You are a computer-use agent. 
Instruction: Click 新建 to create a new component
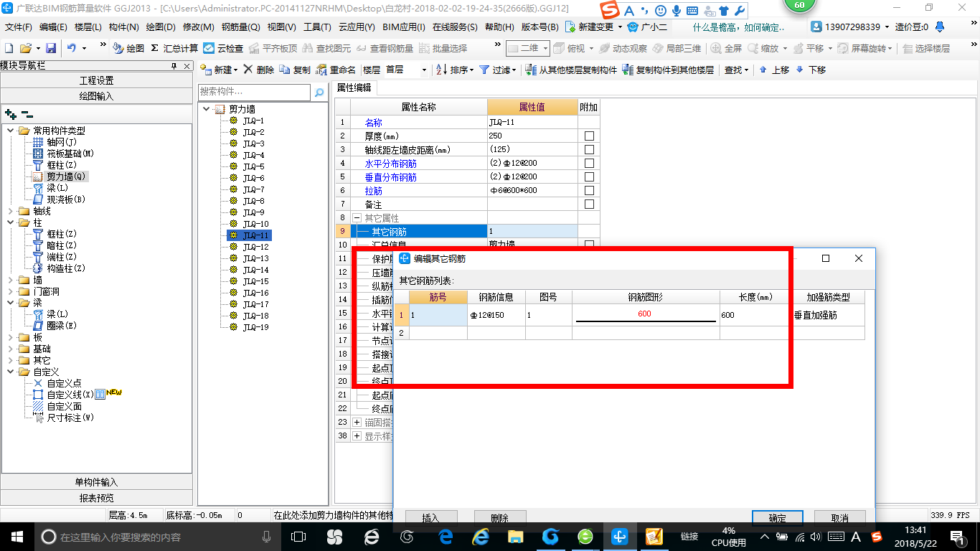click(x=219, y=70)
